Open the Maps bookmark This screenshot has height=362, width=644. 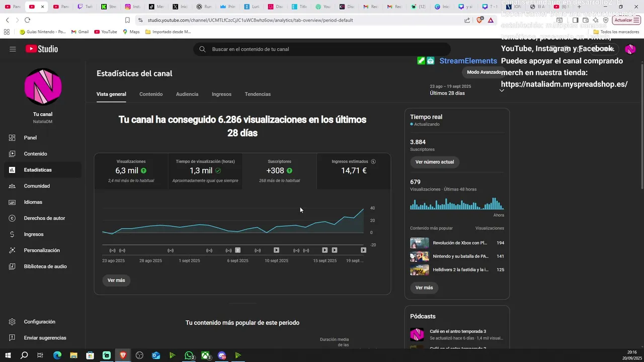[x=131, y=32]
